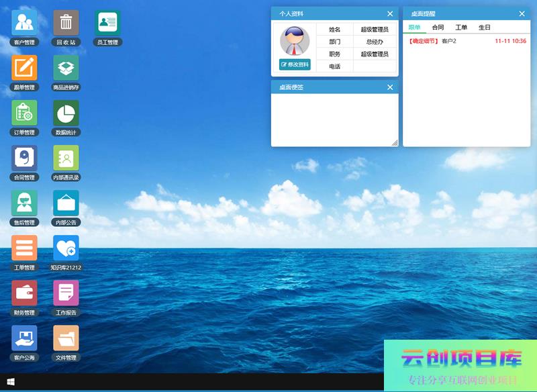The image size is (537, 392).
Task: Open the 数据统计 pie chart icon
Action: tap(66, 113)
